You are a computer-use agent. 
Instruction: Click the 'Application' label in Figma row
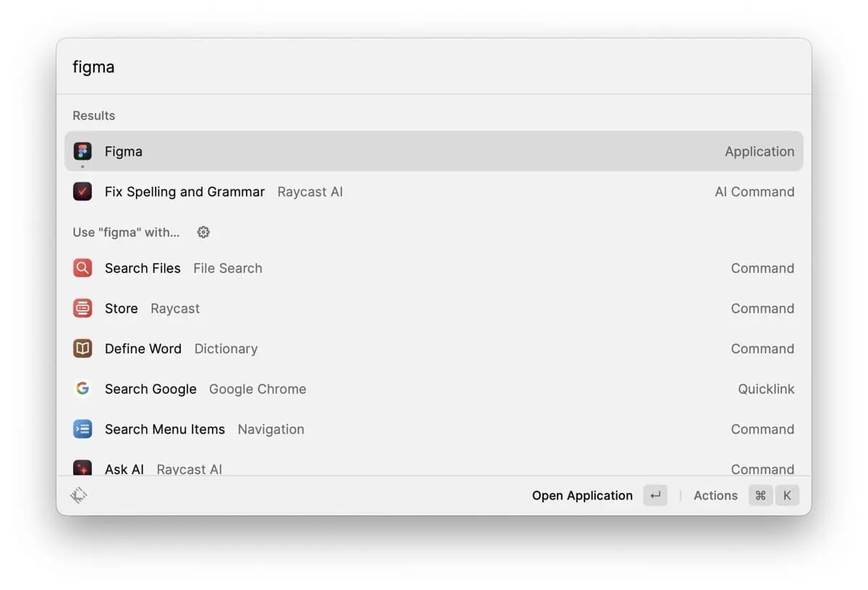tap(759, 151)
